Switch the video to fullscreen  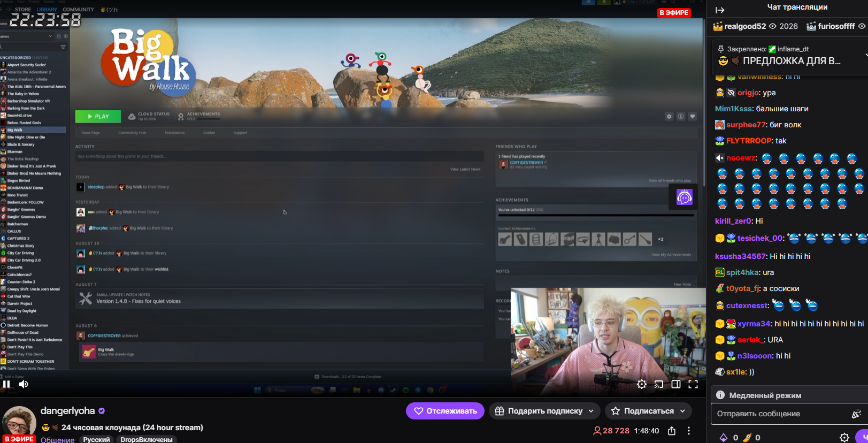tap(693, 384)
